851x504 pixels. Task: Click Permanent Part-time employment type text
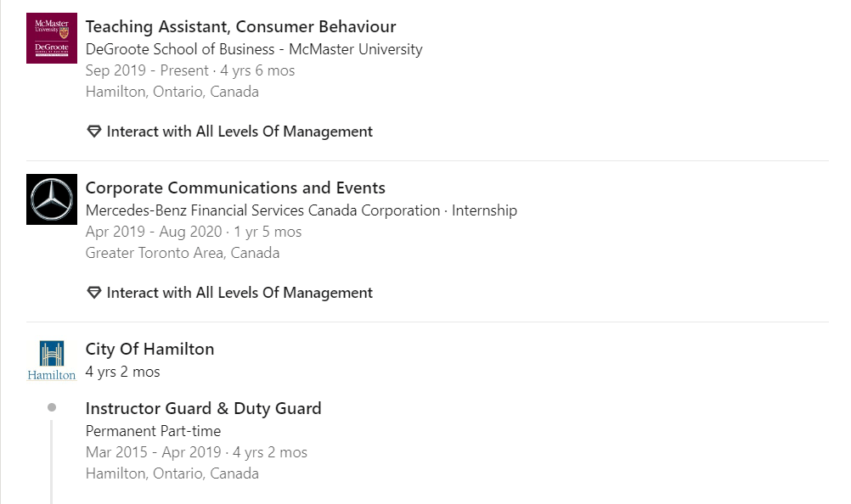click(153, 431)
